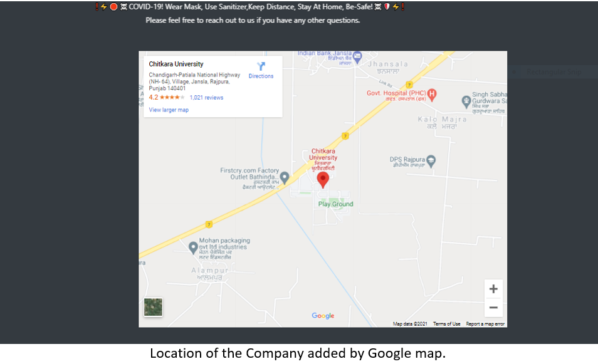The width and height of the screenshot is (598, 364).
Task: Switch to satellite view thumbnail
Action: coord(153,307)
